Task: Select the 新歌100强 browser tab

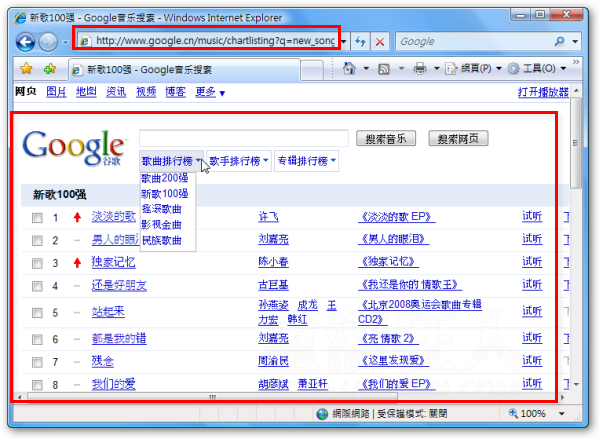Action: coord(184,70)
